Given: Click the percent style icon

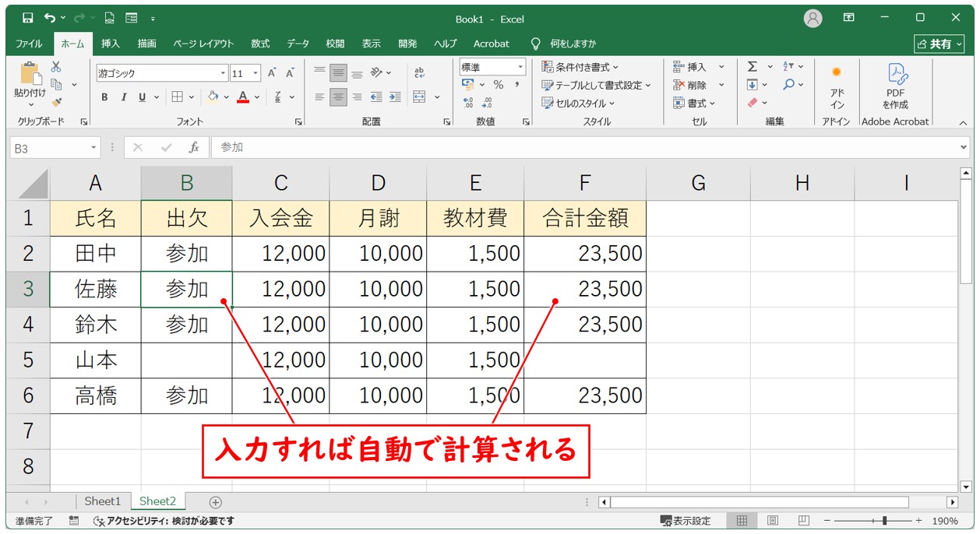Looking at the screenshot, I should coord(498,85).
